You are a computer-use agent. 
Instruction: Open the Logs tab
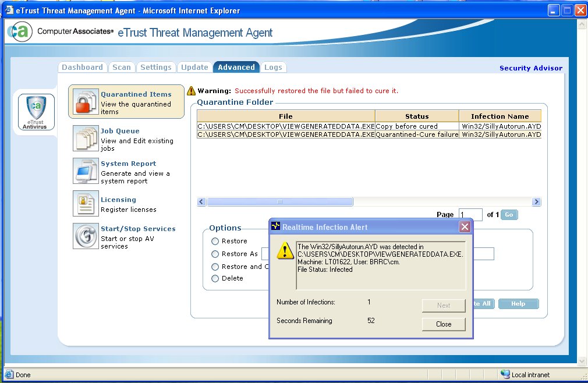[x=273, y=67]
